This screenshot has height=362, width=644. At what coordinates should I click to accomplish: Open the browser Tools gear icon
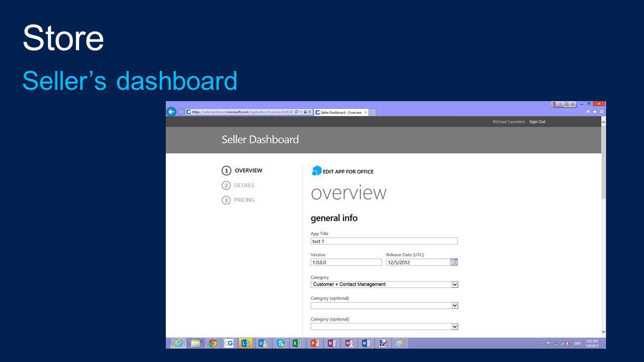point(602,112)
